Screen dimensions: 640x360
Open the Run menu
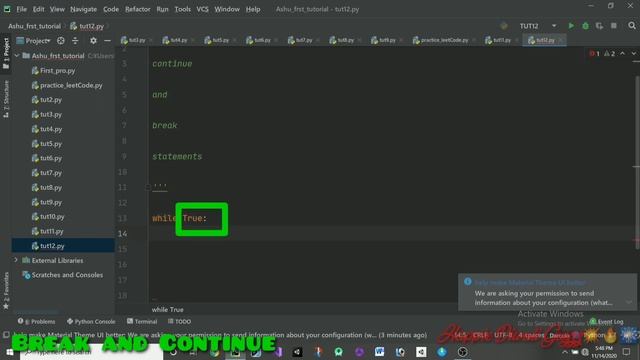[x=162, y=9]
